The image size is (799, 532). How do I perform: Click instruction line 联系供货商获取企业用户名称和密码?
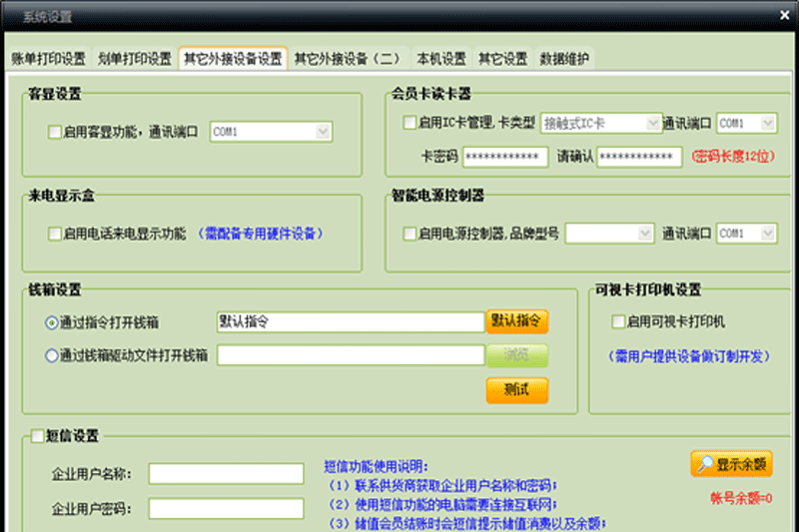click(x=442, y=485)
